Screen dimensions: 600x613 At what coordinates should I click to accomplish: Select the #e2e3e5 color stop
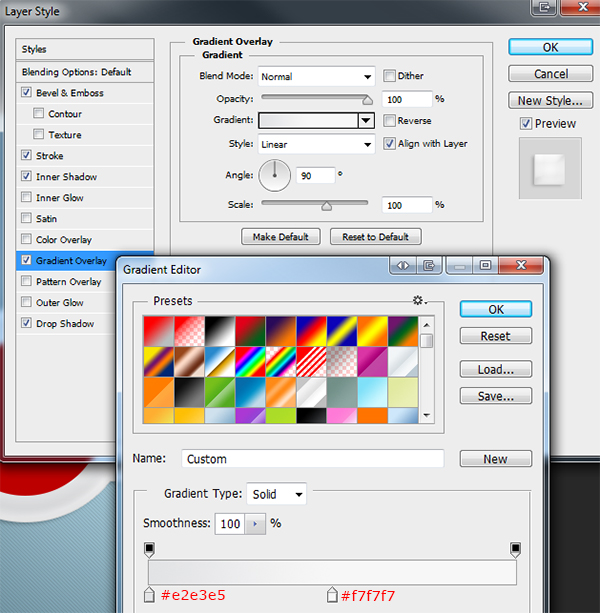tap(149, 595)
